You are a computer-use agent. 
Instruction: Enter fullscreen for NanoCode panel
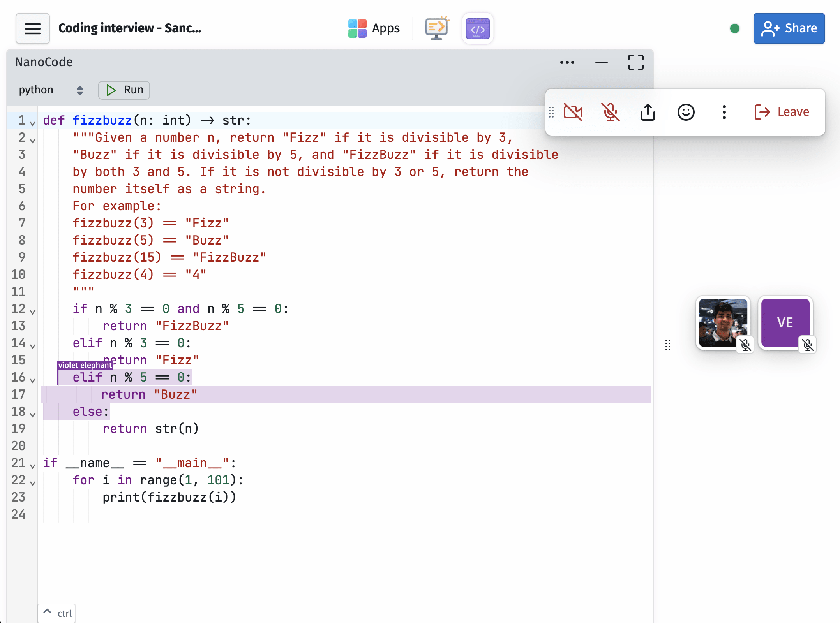pos(635,62)
